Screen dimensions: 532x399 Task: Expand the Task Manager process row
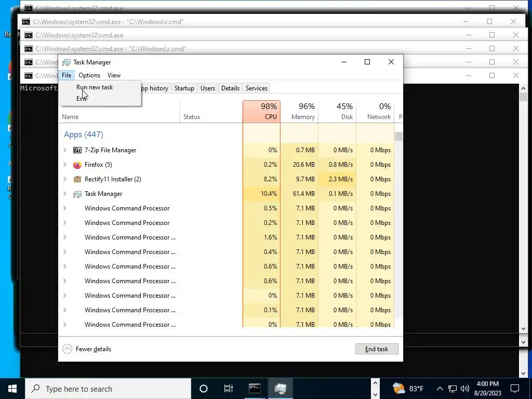click(65, 194)
